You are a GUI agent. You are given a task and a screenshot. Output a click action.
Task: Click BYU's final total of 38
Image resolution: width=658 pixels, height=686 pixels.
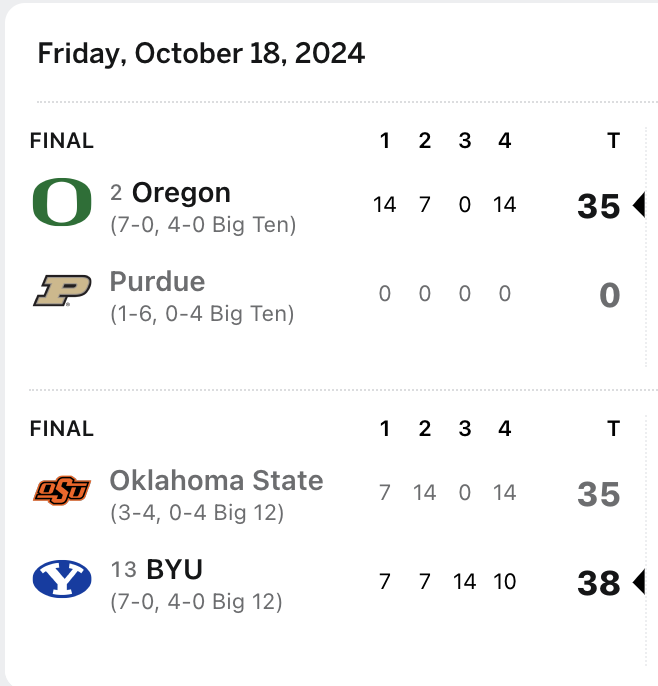coord(599,583)
